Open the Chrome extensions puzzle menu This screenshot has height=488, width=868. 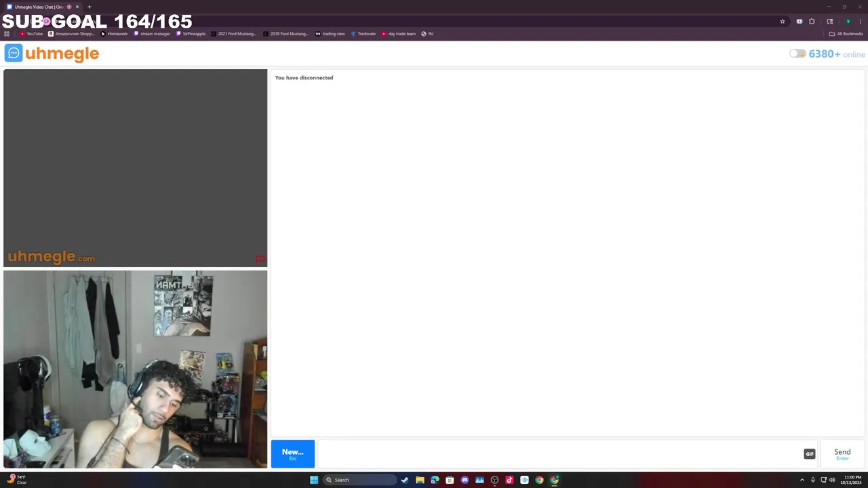point(812,22)
